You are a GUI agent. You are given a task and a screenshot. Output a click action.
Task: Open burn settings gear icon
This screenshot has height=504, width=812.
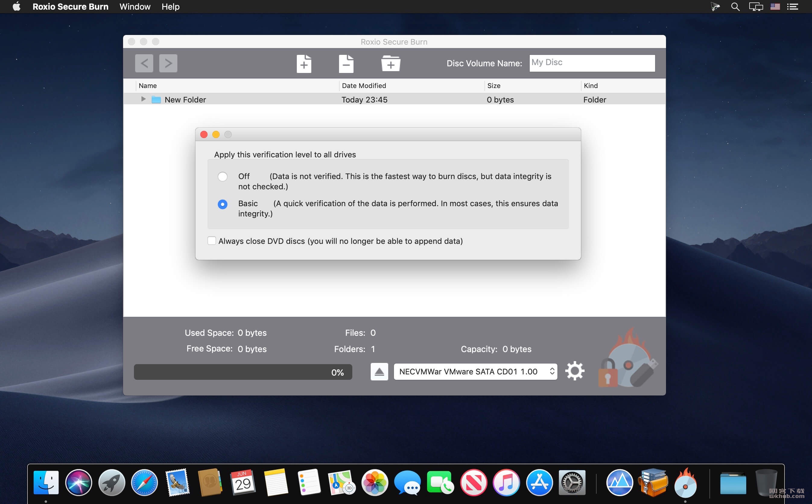tap(575, 371)
